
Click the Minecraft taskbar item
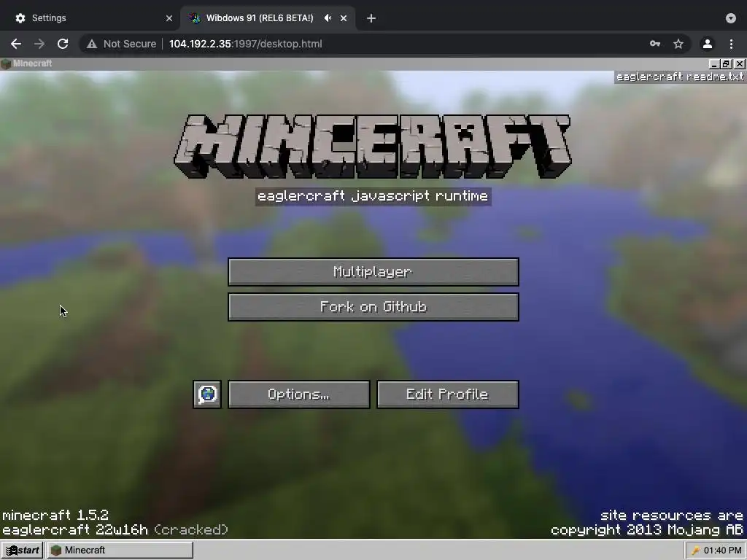pos(120,550)
